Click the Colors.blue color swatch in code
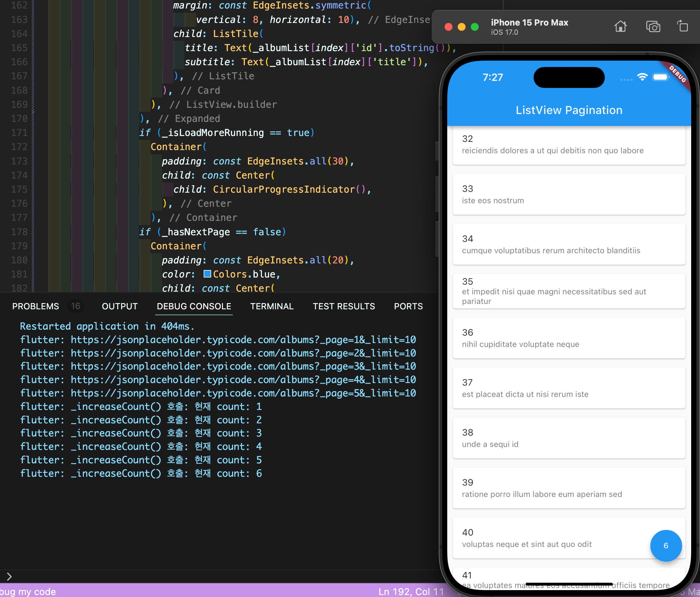The width and height of the screenshot is (700, 597). [207, 274]
